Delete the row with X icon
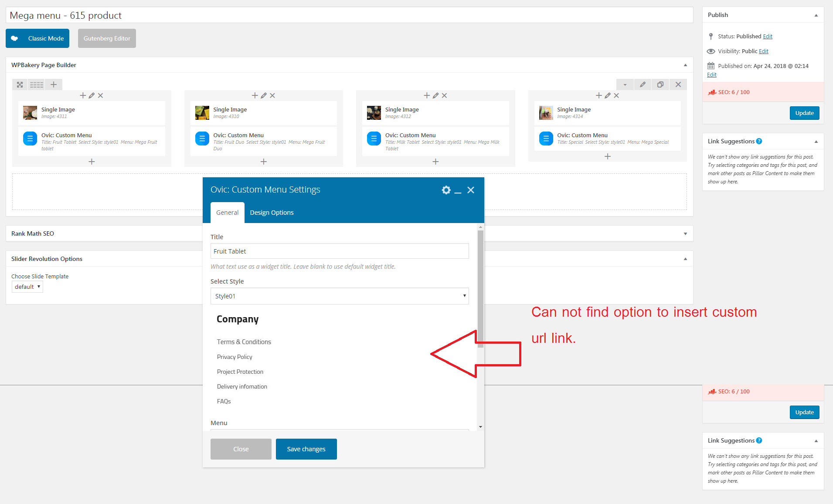 (x=678, y=85)
